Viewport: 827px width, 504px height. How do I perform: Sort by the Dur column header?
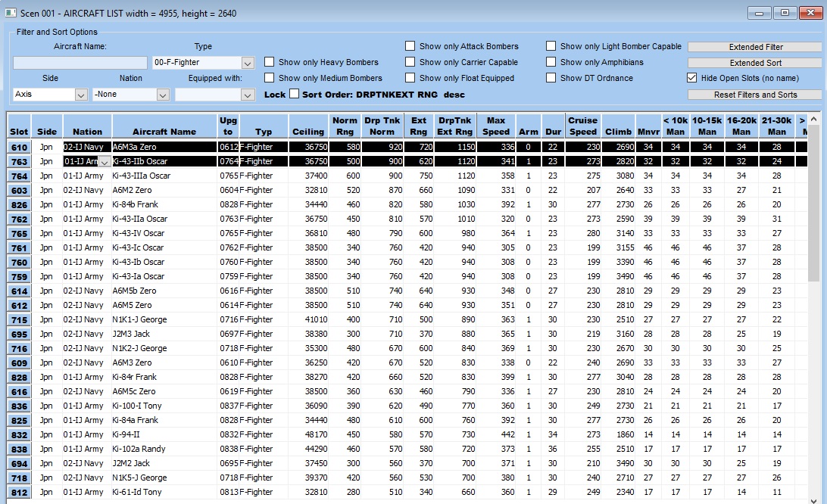(x=554, y=126)
